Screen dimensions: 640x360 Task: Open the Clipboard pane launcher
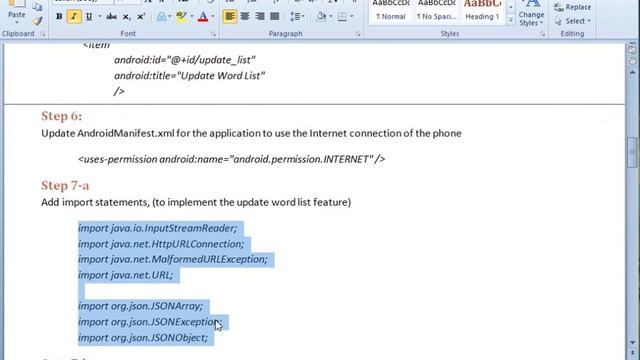pyautogui.click(x=43, y=34)
